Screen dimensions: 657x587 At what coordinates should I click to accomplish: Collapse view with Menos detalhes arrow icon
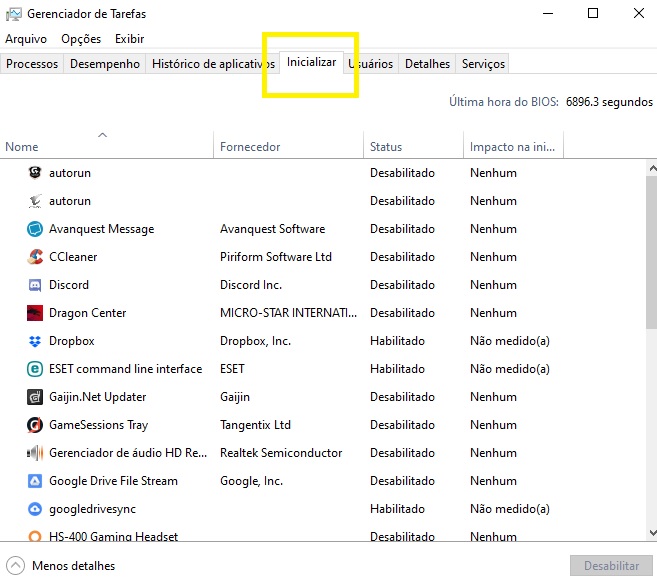[16, 566]
